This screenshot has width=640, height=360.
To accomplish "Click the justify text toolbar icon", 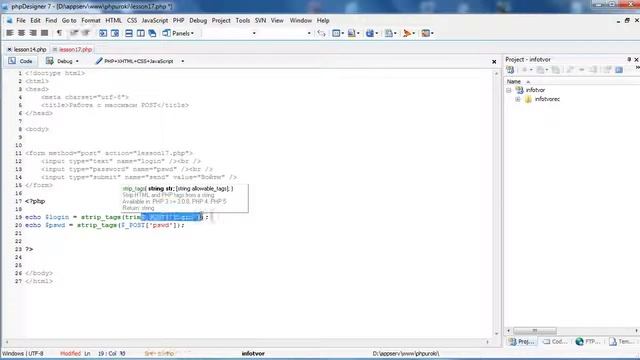I will tap(44, 33).
